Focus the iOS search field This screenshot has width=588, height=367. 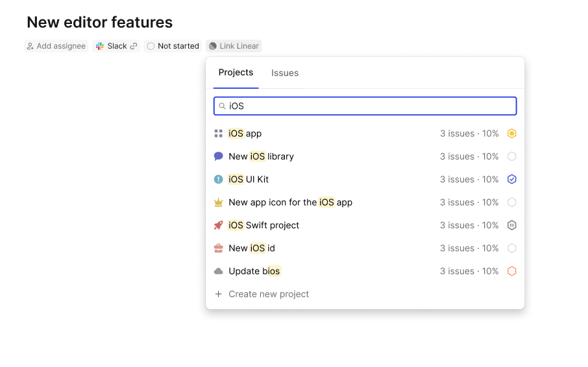click(x=365, y=106)
